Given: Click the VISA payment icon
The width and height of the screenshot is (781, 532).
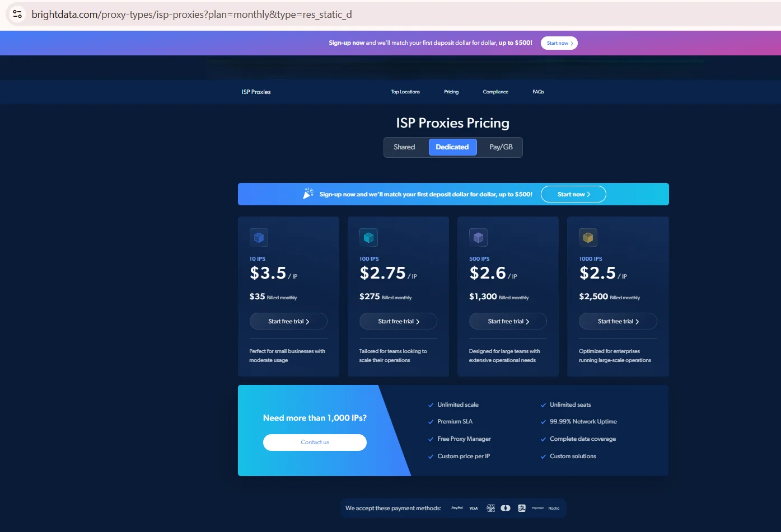Looking at the screenshot, I should [474, 508].
